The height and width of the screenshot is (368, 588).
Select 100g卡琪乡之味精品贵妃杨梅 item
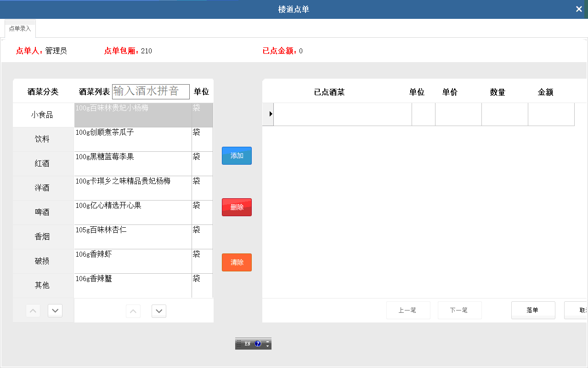pyautogui.click(x=133, y=188)
